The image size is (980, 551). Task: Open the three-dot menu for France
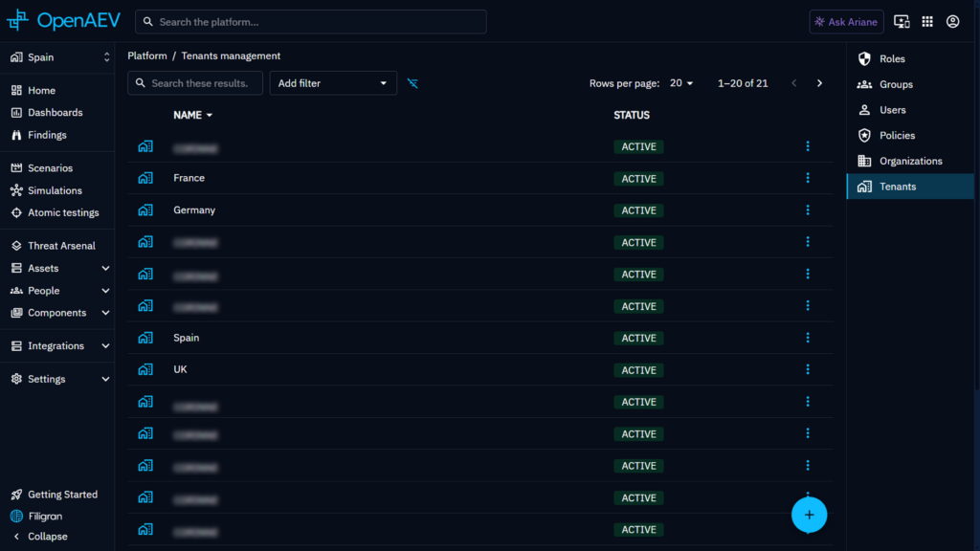click(808, 178)
